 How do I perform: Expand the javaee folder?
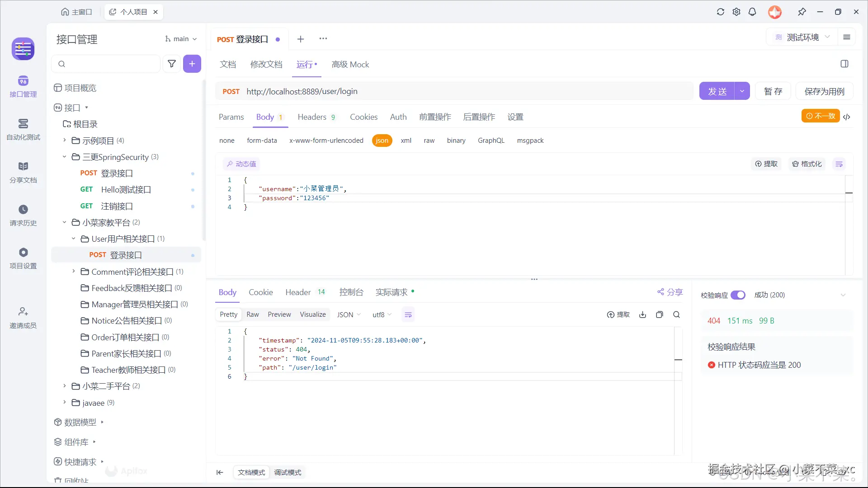click(x=65, y=402)
